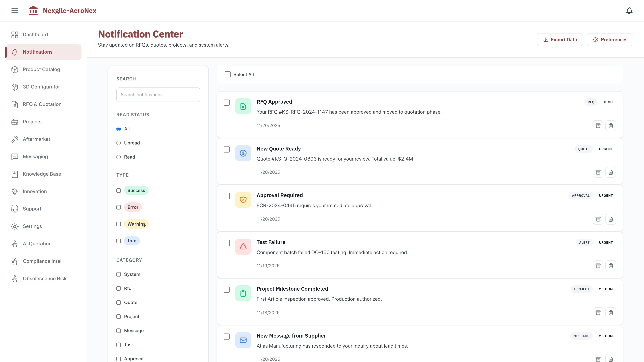The height and width of the screenshot is (362, 644).
Task: Enable the Warning type filter
Action: [119, 224]
